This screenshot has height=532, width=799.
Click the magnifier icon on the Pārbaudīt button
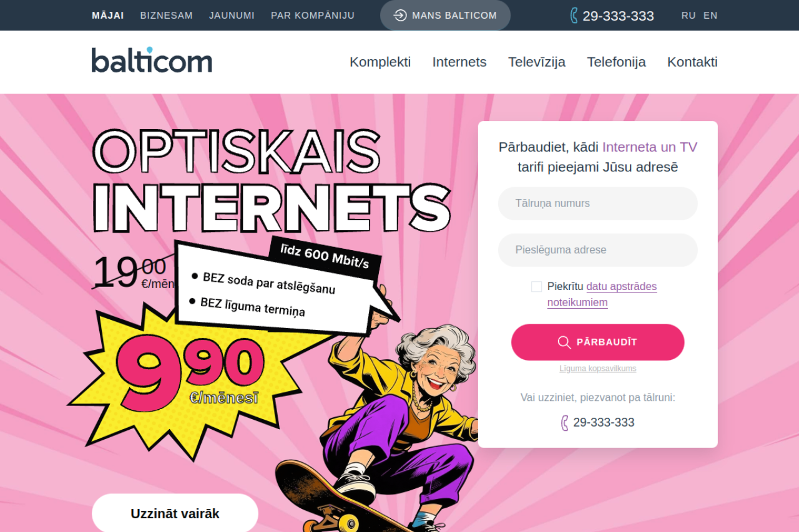point(564,342)
